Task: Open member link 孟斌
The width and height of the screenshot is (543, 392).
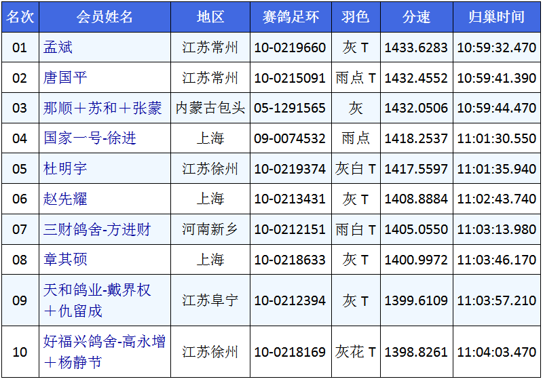Action: click(58, 47)
